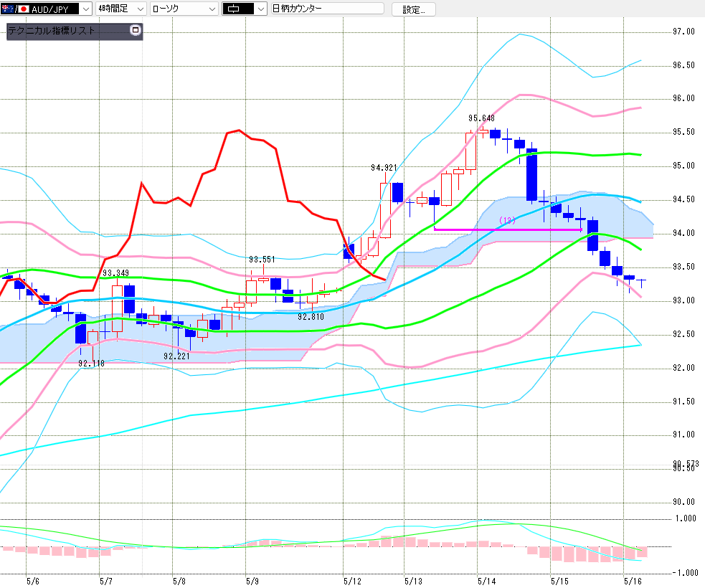The image size is (705, 588).
Task: Click the 97.00 price axis label
Action: point(684,32)
